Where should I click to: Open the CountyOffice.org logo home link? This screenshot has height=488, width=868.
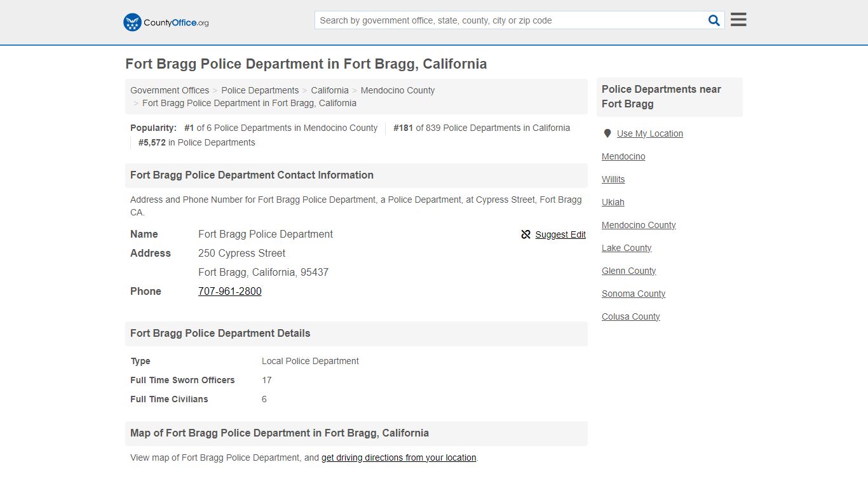tap(166, 22)
